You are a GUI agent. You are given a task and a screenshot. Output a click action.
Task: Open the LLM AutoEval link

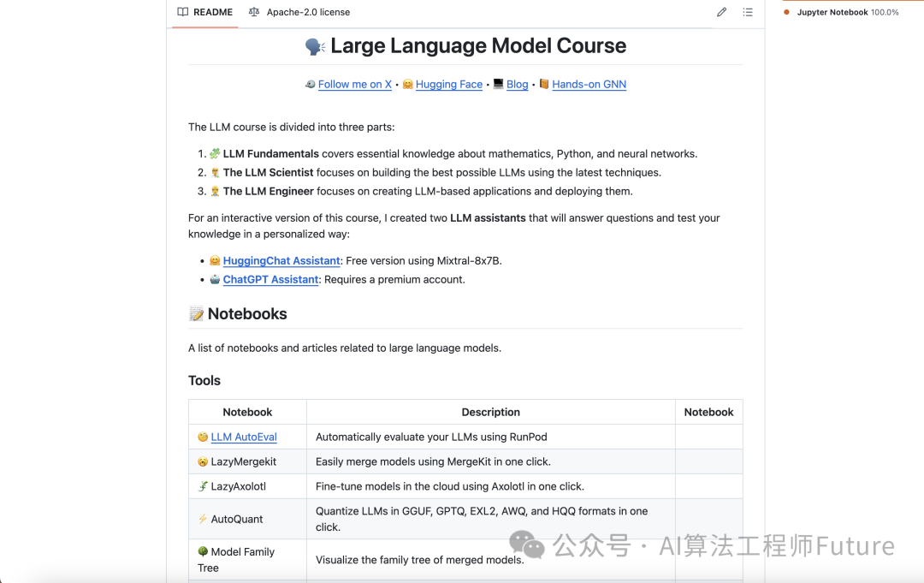coord(244,437)
